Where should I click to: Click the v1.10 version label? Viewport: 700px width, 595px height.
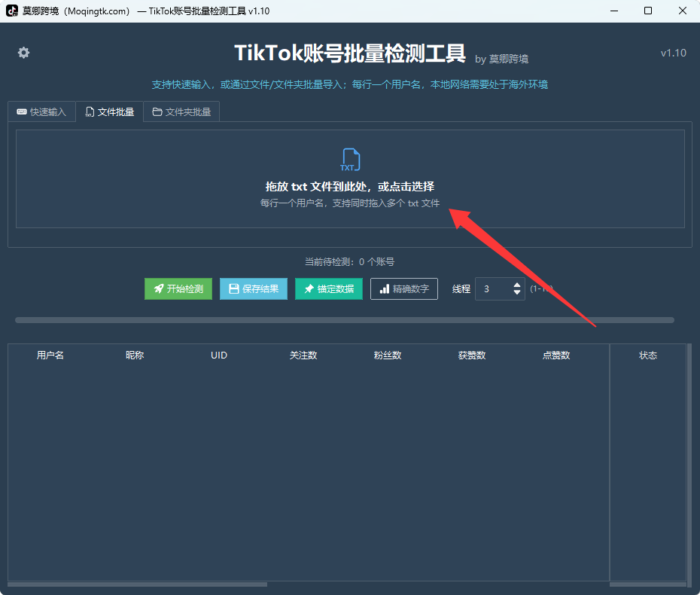(x=673, y=53)
